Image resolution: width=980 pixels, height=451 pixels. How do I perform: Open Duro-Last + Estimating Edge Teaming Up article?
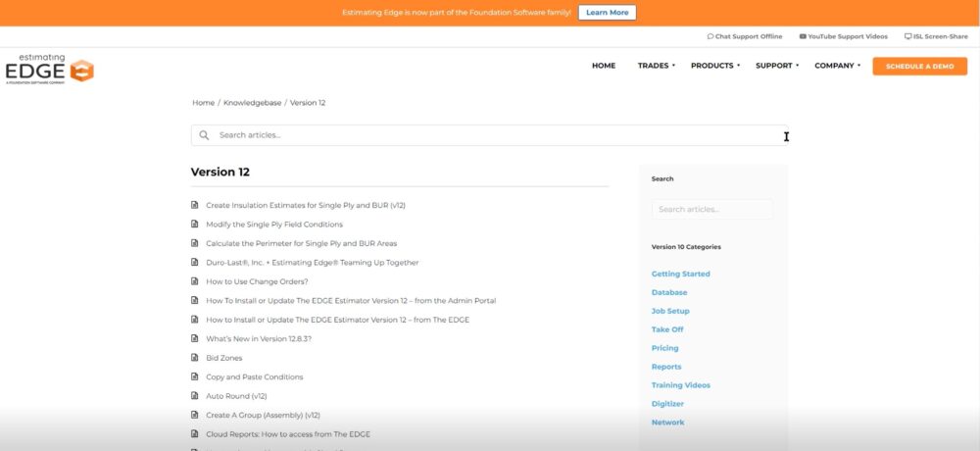(313, 263)
